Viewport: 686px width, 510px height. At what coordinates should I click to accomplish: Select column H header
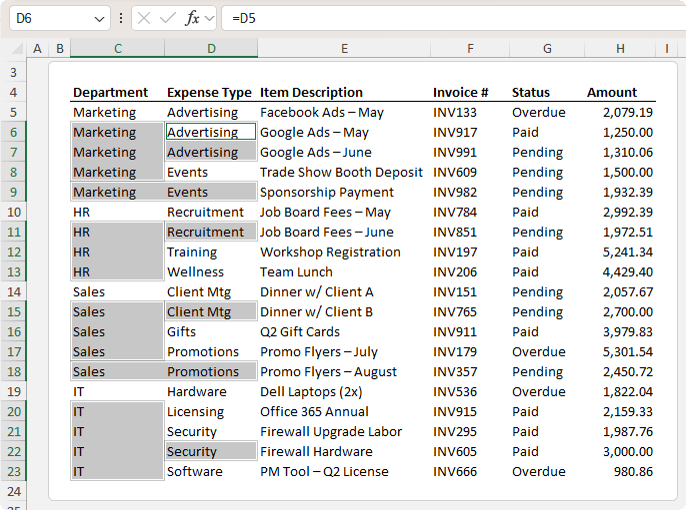[x=620, y=48]
